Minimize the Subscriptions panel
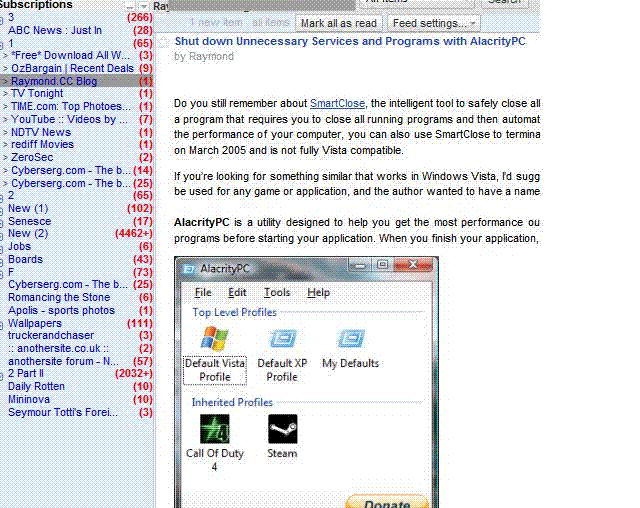Viewport: 640px width, 508px height. click(129, 6)
